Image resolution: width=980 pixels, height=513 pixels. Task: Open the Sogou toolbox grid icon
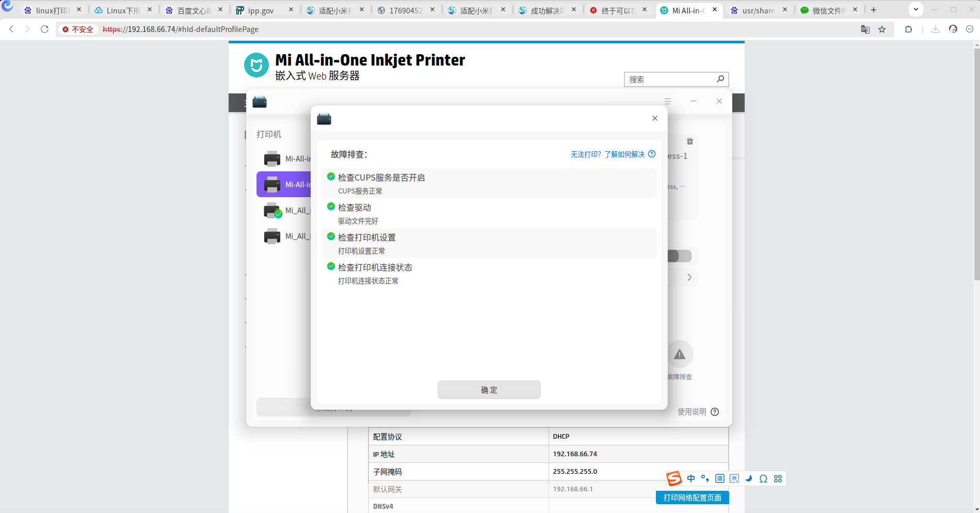778,479
